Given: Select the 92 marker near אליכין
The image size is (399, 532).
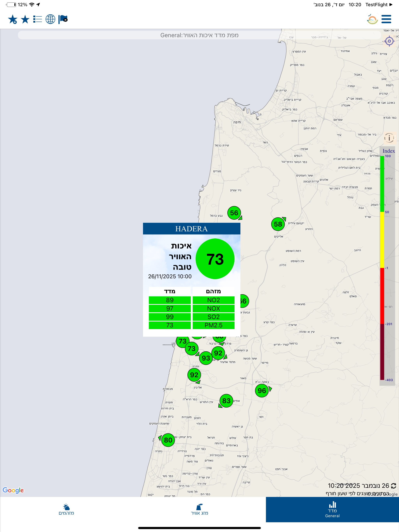Looking at the screenshot, I should click(x=194, y=375).
